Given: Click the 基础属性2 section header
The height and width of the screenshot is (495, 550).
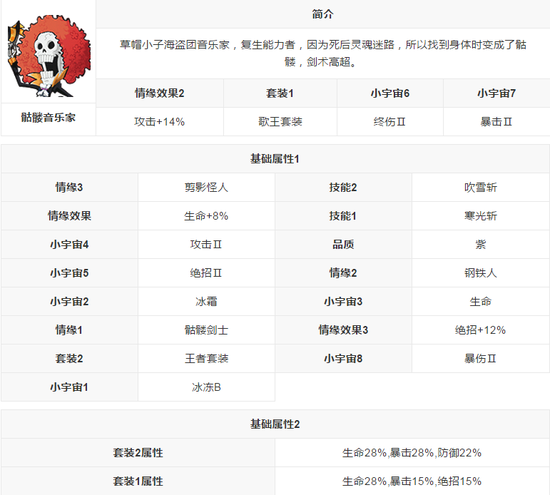Looking at the screenshot, I should point(275,424).
